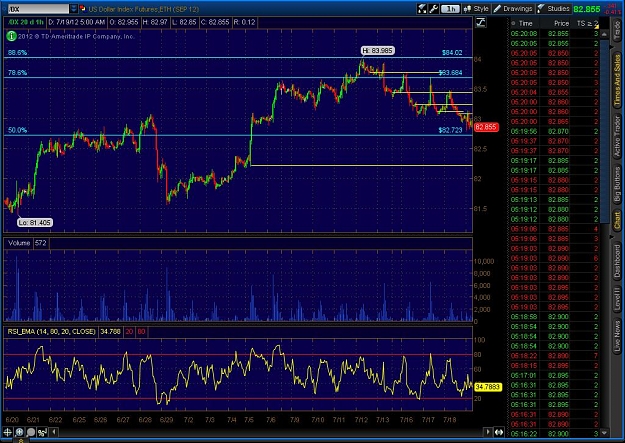
Task: Open the Style menu
Action: click(x=476, y=9)
